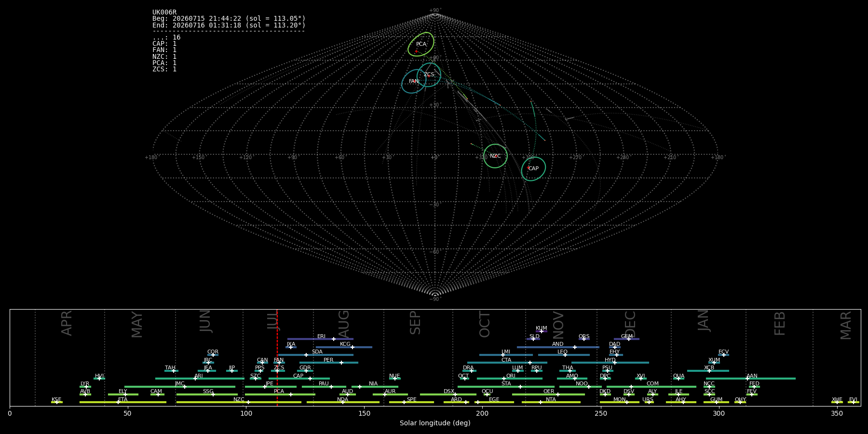This screenshot has height=434, width=868.
Task: Click the KSE shower label in timeline
Action: pos(56,400)
